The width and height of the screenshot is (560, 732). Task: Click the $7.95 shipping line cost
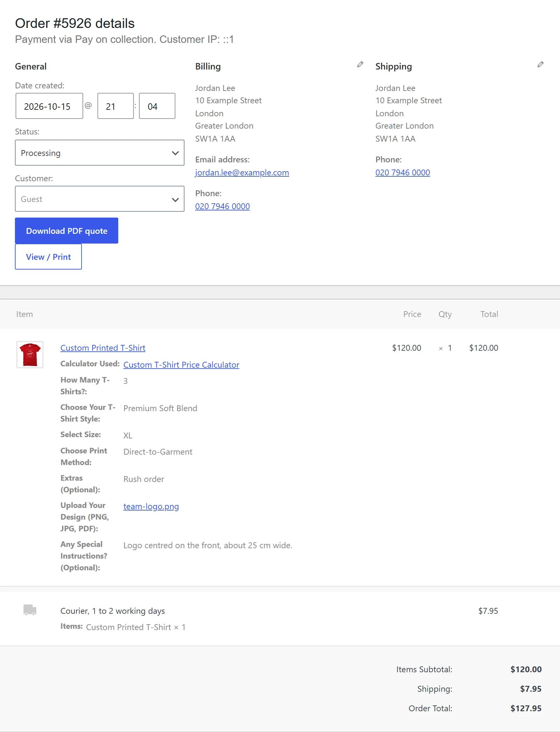488,611
